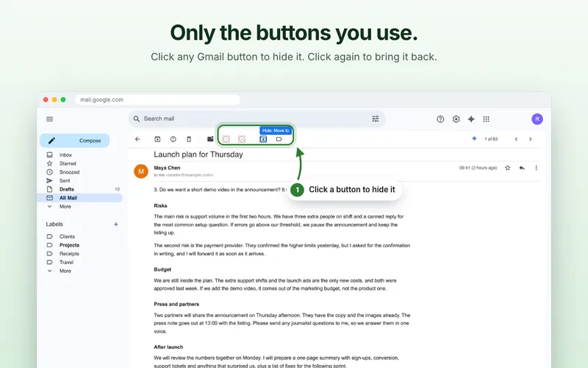The width and height of the screenshot is (588, 368).
Task: Click the Gemini sparkle icon in header
Action: (x=471, y=119)
